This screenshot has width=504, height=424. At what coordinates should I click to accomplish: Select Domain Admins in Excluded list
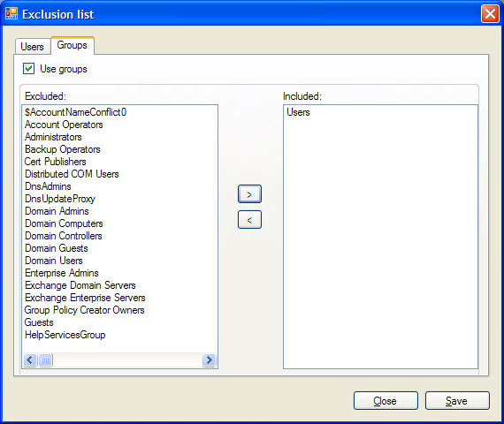point(57,211)
